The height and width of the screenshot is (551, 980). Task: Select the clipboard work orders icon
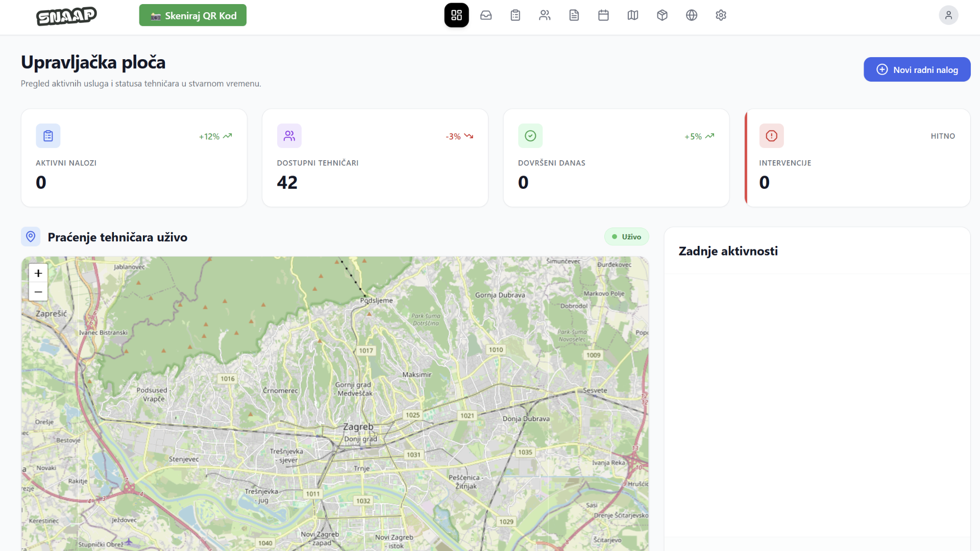(x=516, y=15)
